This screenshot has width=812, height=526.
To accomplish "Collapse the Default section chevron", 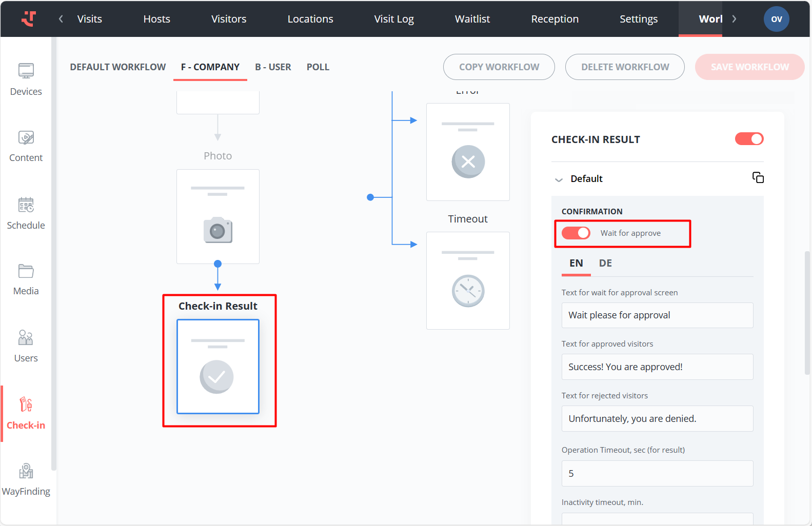I will point(559,179).
